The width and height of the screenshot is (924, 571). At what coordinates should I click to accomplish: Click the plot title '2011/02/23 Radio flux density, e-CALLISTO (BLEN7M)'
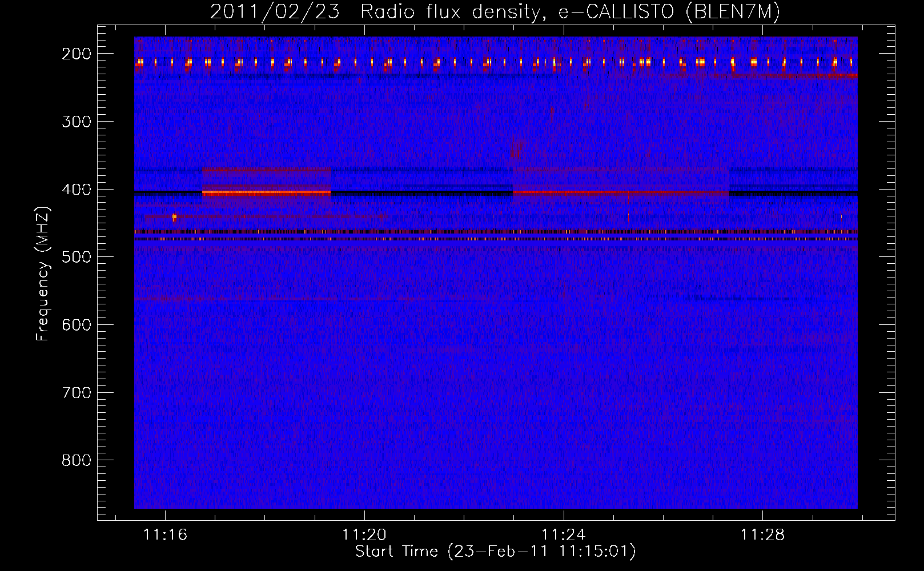point(495,12)
